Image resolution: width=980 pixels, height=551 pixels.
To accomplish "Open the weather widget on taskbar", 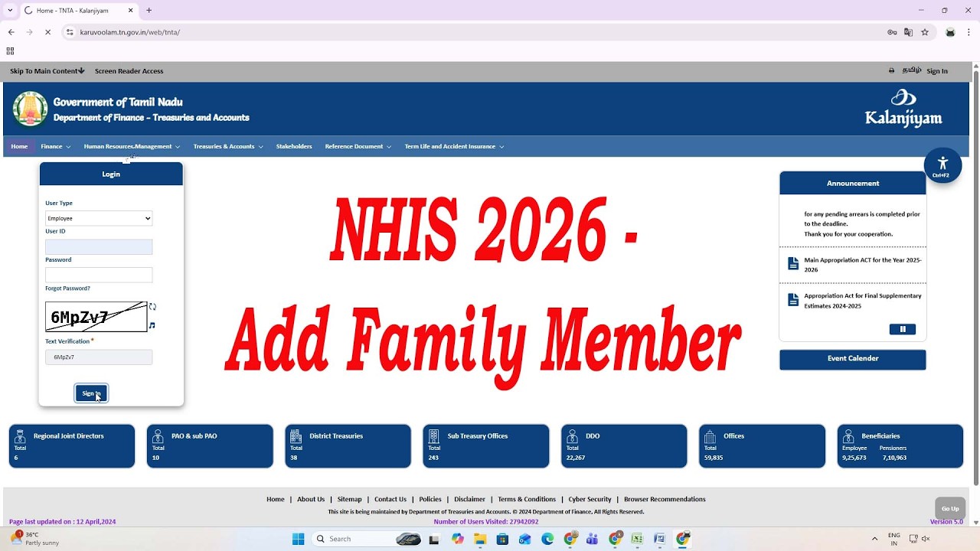I will pos(34,539).
